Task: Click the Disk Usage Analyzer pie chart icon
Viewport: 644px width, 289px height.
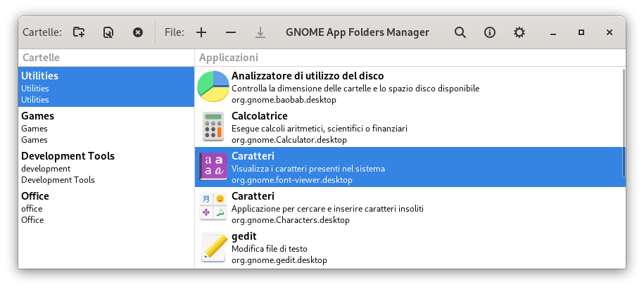Action: click(213, 86)
